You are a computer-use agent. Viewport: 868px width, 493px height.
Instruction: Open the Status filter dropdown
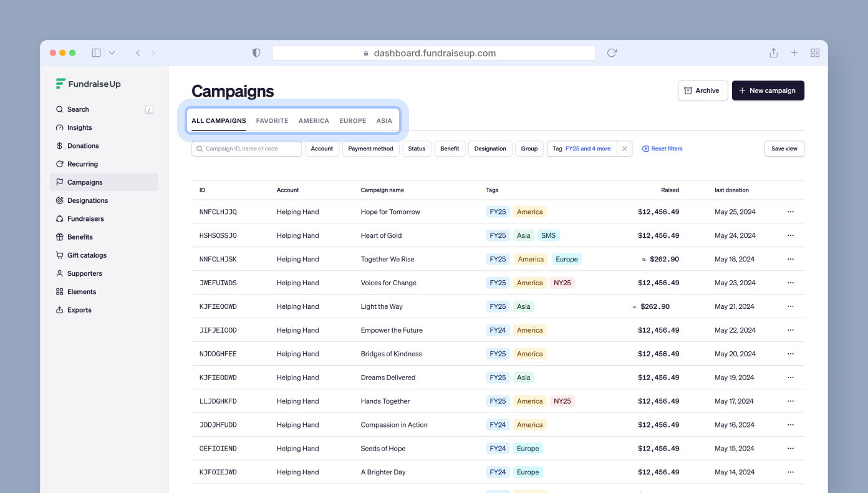(x=417, y=149)
